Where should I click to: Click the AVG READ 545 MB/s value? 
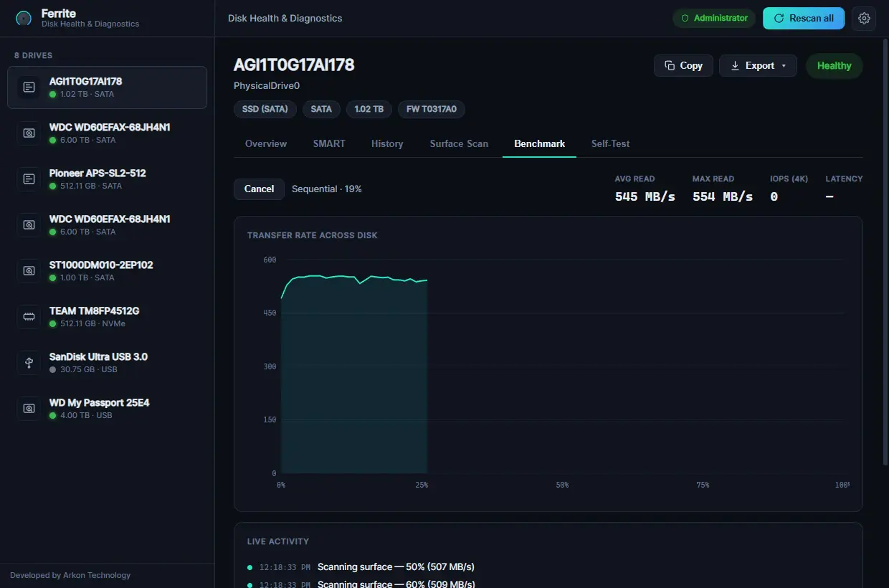pos(645,196)
